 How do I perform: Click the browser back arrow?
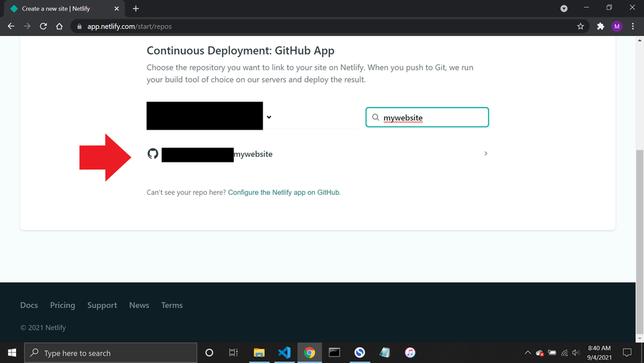[11, 26]
